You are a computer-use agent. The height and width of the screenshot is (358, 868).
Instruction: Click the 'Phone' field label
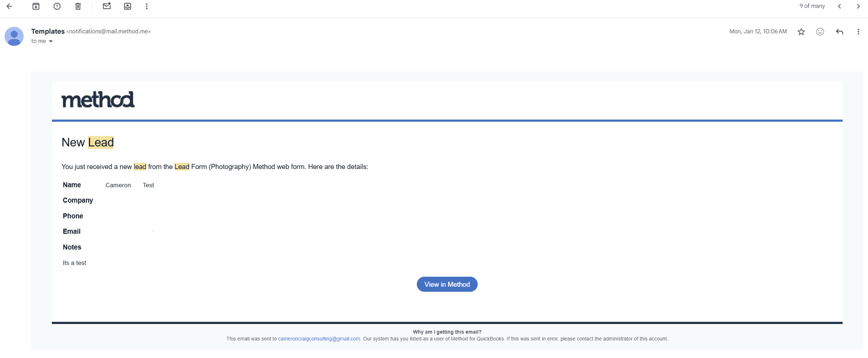click(73, 216)
